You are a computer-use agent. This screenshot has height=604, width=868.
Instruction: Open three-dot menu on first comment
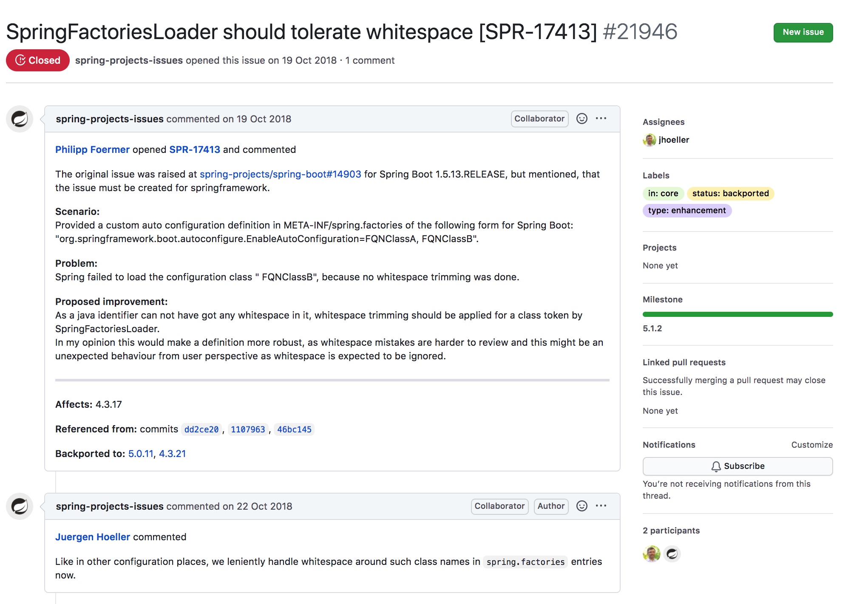(601, 119)
